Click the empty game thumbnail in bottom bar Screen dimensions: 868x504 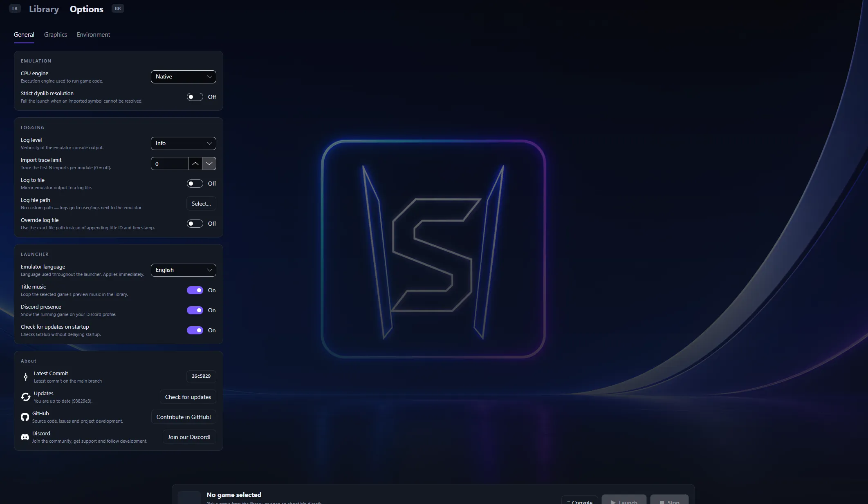tap(189, 497)
